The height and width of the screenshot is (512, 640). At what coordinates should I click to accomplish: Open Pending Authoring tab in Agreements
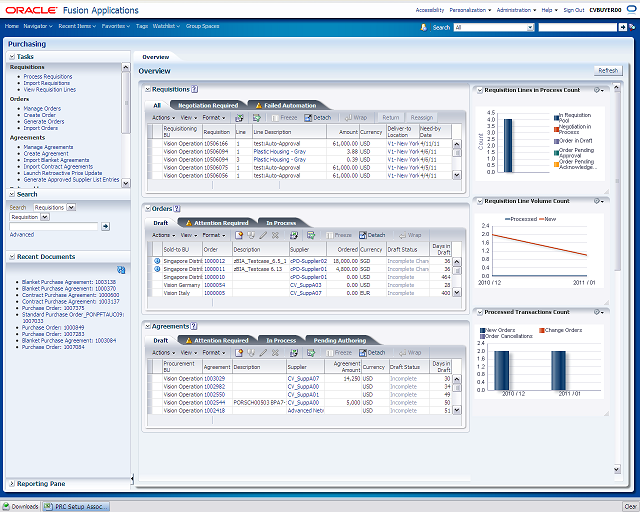(340, 341)
